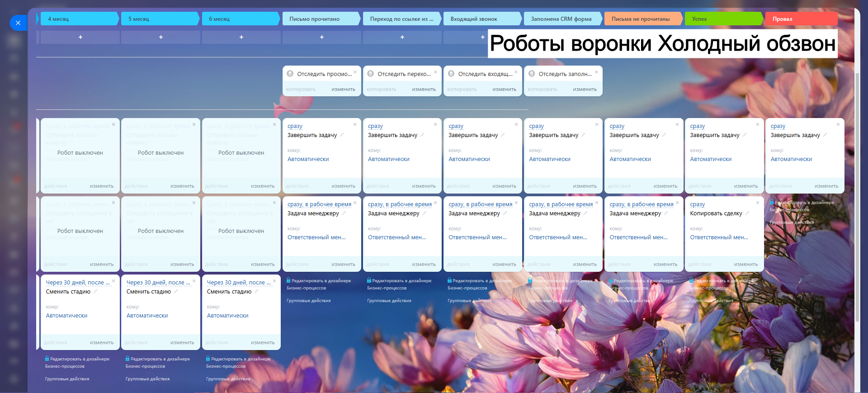
Task: Click "изменить" on Сменить стадию card in 4 месяц
Action: (102, 343)
